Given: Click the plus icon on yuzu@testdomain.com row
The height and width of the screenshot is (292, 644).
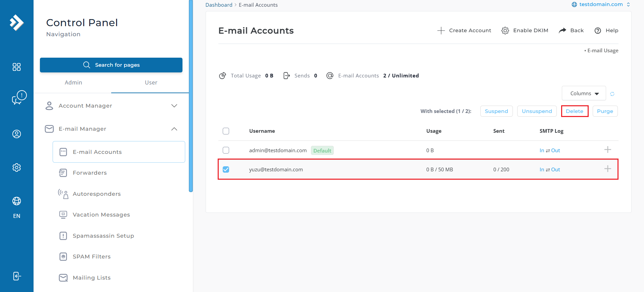Looking at the screenshot, I should point(607,169).
